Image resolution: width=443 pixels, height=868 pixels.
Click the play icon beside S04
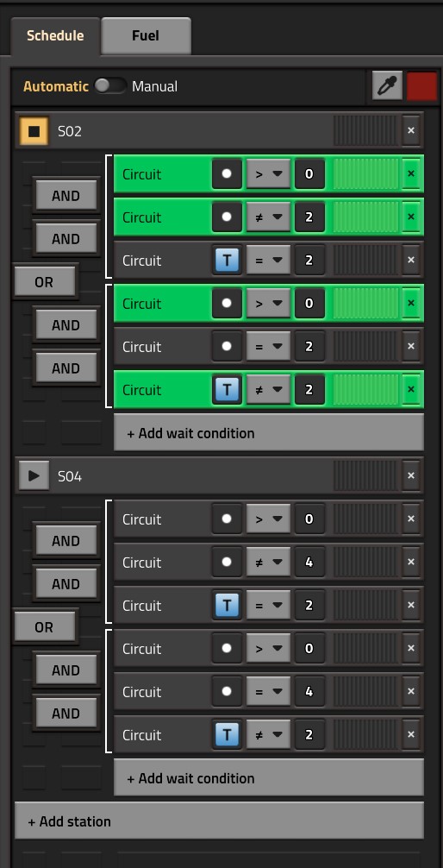34,476
